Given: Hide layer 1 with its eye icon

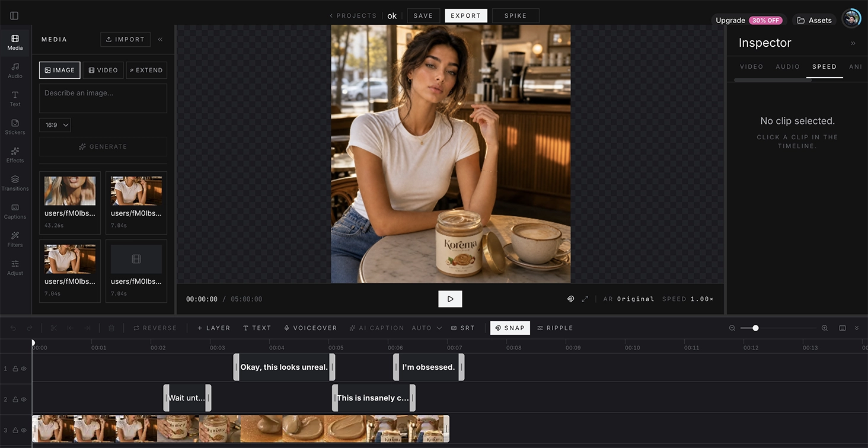Looking at the screenshot, I should coord(24,369).
